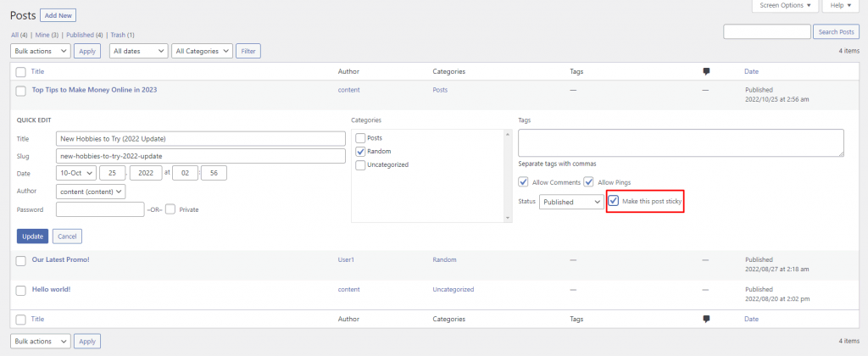Expand the Help tab
This screenshot has height=356, width=868.
tap(840, 6)
